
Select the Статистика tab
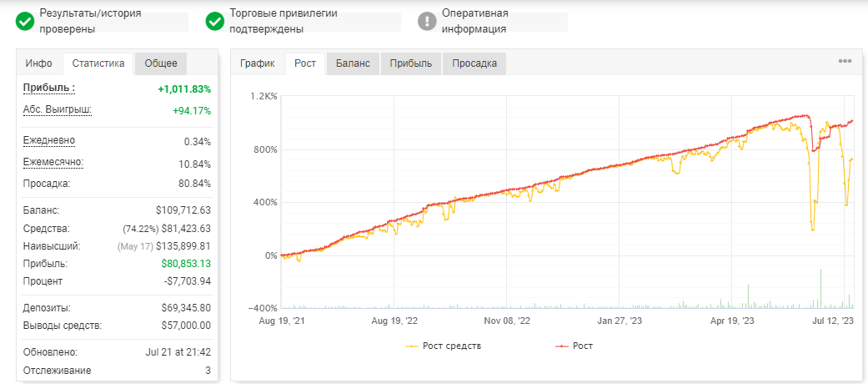click(x=98, y=63)
